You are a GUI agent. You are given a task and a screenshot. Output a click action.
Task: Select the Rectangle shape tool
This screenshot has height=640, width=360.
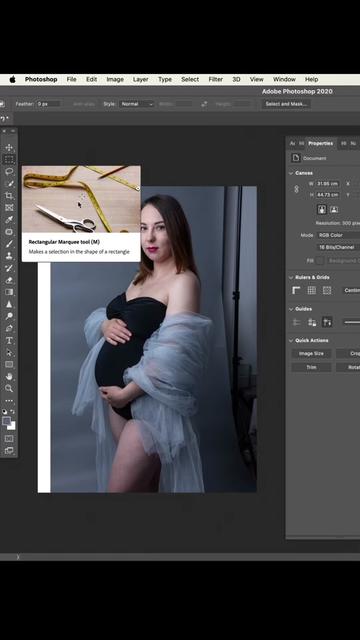tap(9, 364)
